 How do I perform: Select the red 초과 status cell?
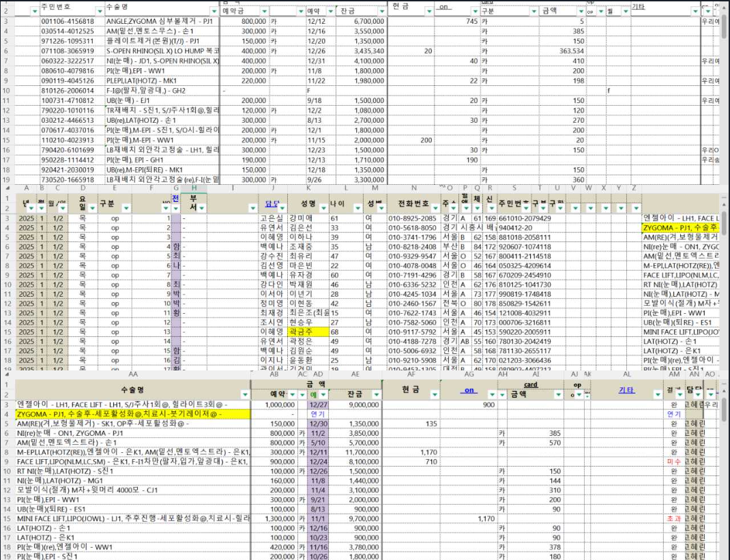tap(673, 518)
